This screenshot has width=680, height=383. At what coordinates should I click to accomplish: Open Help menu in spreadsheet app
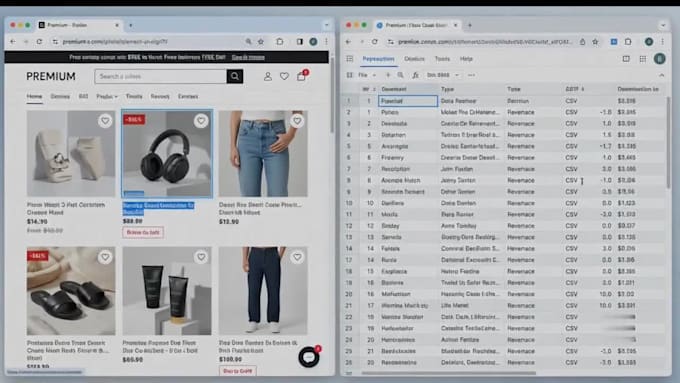(x=466, y=59)
